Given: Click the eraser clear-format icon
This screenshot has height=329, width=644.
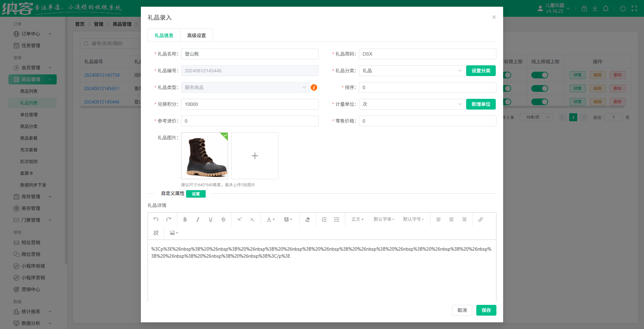Looking at the screenshot, I should click(307, 219).
